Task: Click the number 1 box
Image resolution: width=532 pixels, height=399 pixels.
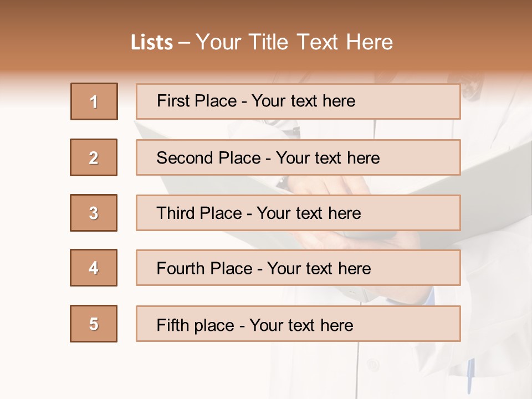Action: tap(94, 101)
